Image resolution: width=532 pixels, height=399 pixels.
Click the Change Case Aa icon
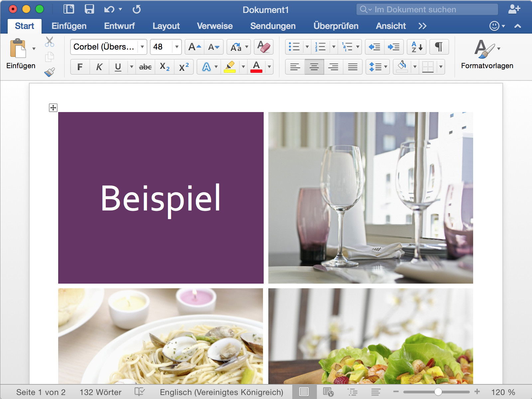coord(236,47)
